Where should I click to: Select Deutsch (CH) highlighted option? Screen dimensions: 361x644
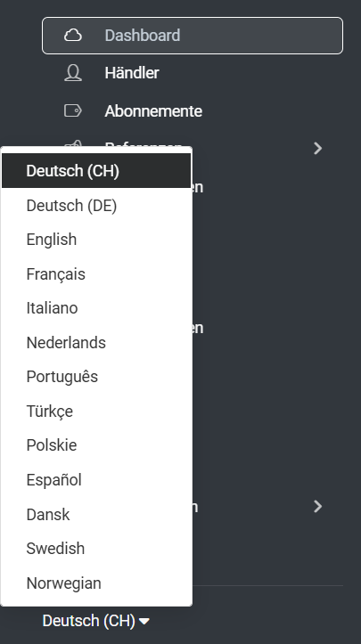coord(96,171)
